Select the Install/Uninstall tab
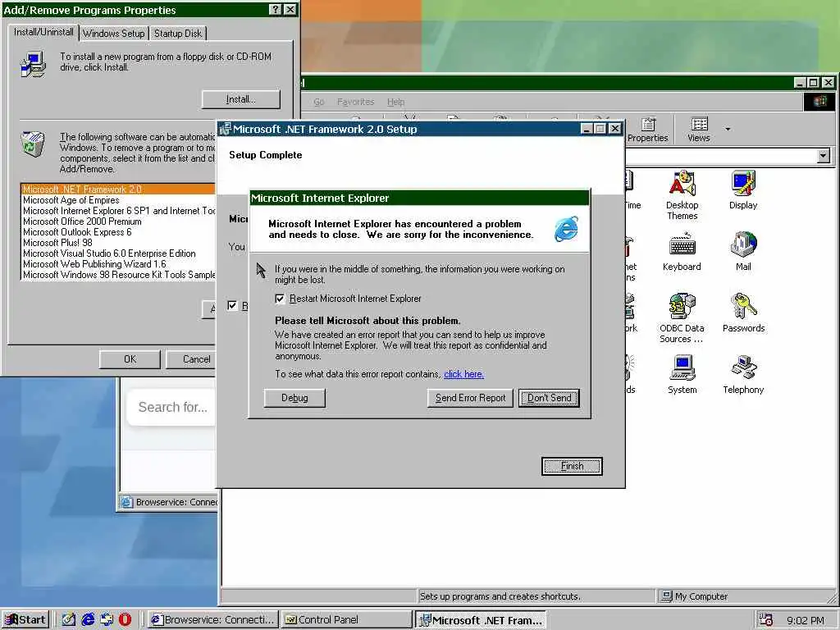The image size is (840, 630). tap(43, 32)
